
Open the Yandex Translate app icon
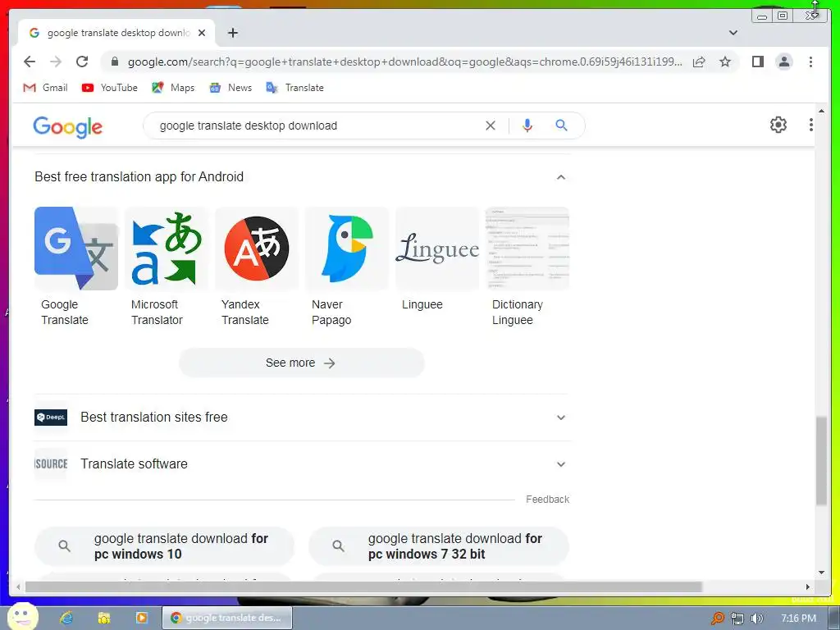(x=257, y=249)
